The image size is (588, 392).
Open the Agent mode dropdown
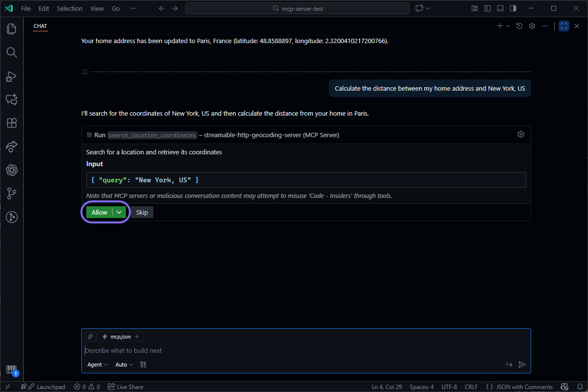click(x=97, y=365)
